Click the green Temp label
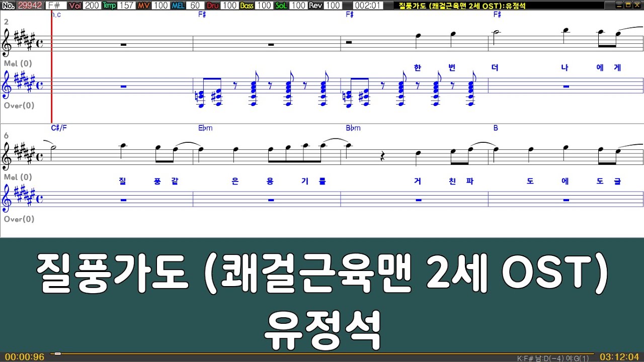Viewport: 644px width, 362px height. point(109,6)
